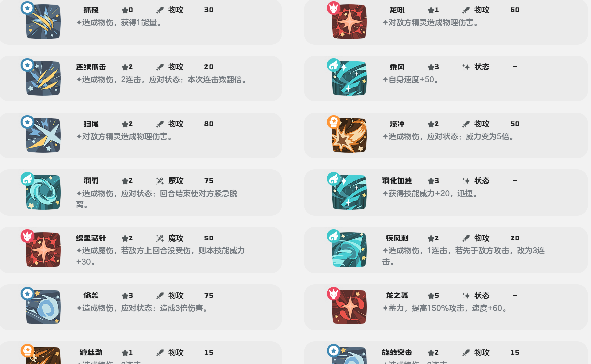Click the 疾风刺 skill description text

[x=464, y=256]
